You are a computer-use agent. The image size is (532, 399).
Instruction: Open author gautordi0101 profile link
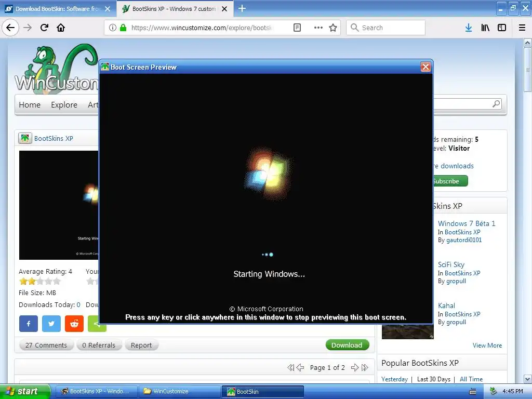point(464,240)
